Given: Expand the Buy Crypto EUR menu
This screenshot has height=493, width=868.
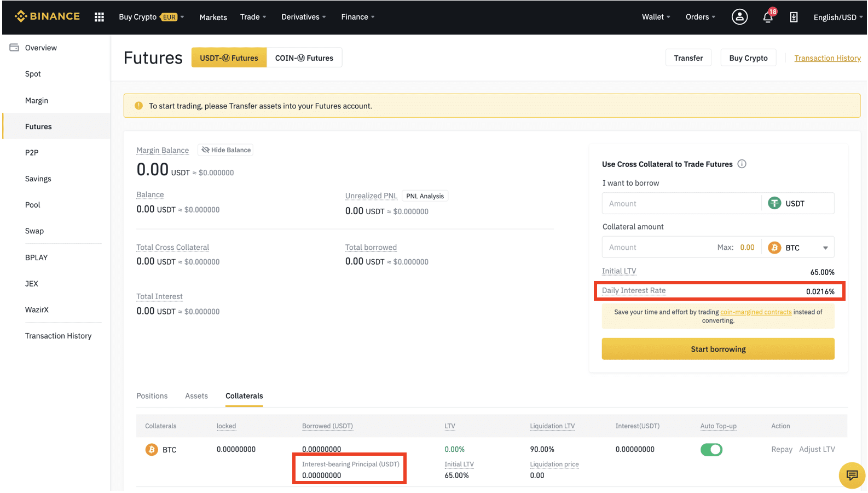Looking at the screenshot, I should click(151, 17).
